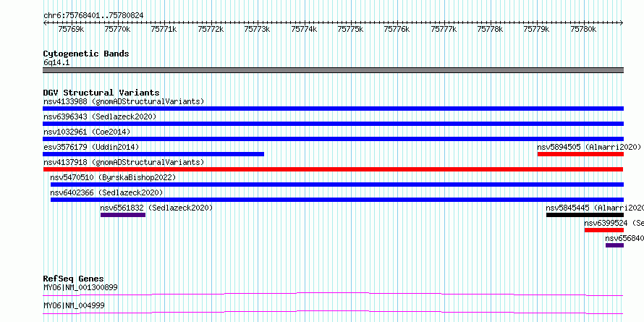Click the 75779k ruler tick
The width and height of the screenshot is (644, 322).
pos(537,29)
